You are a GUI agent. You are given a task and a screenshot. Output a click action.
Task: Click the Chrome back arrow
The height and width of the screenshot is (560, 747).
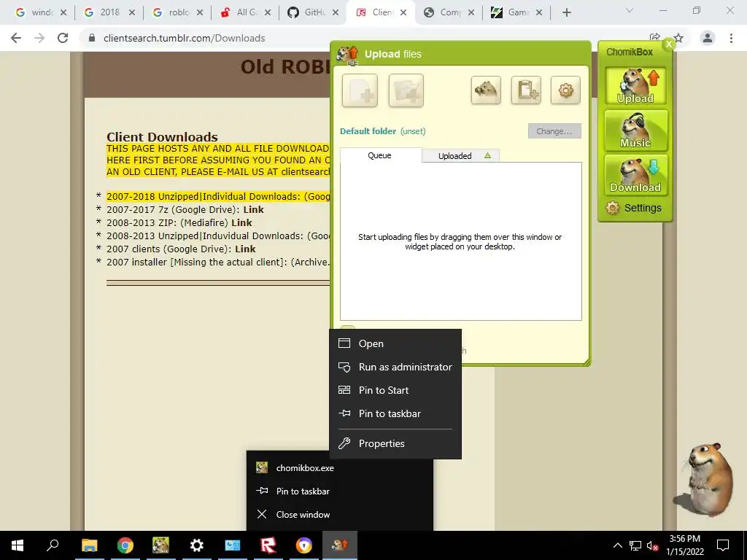coord(16,38)
